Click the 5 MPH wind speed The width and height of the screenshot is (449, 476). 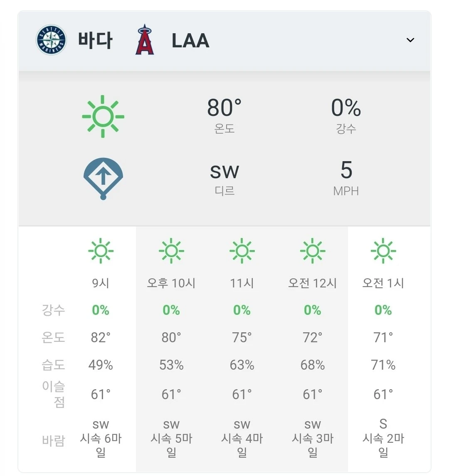[x=346, y=179]
